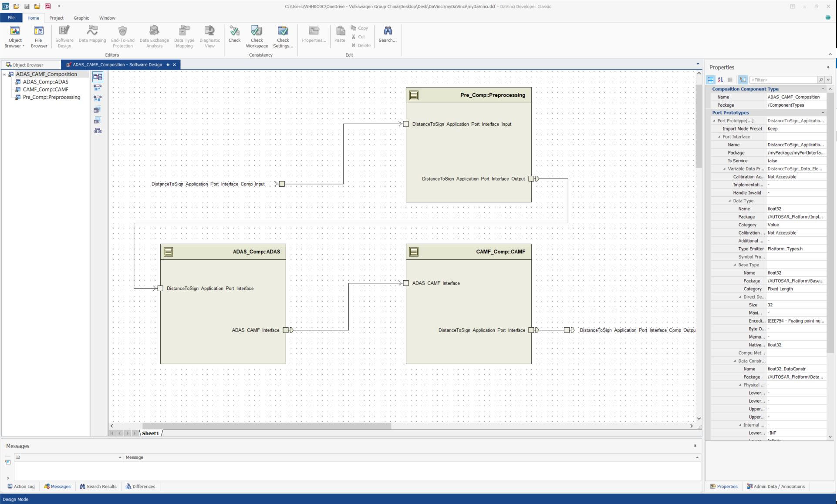The height and width of the screenshot is (504, 837).
Task: Open the Search Results pane tab
Action: (x=98, y=487)
